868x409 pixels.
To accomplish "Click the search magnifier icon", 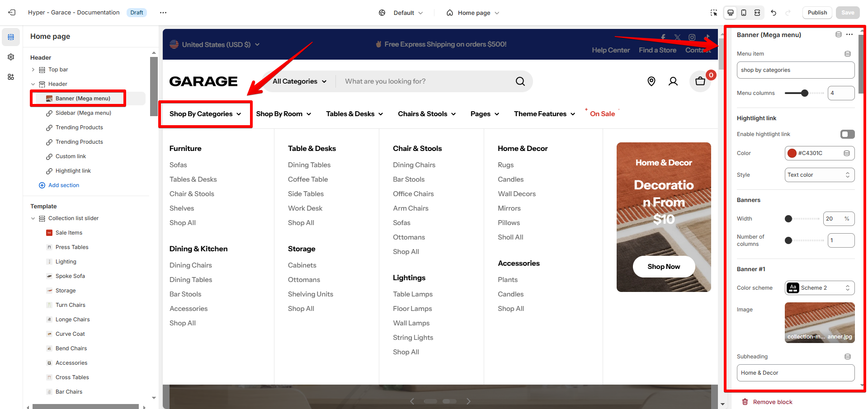I will (x=520, y=81).
